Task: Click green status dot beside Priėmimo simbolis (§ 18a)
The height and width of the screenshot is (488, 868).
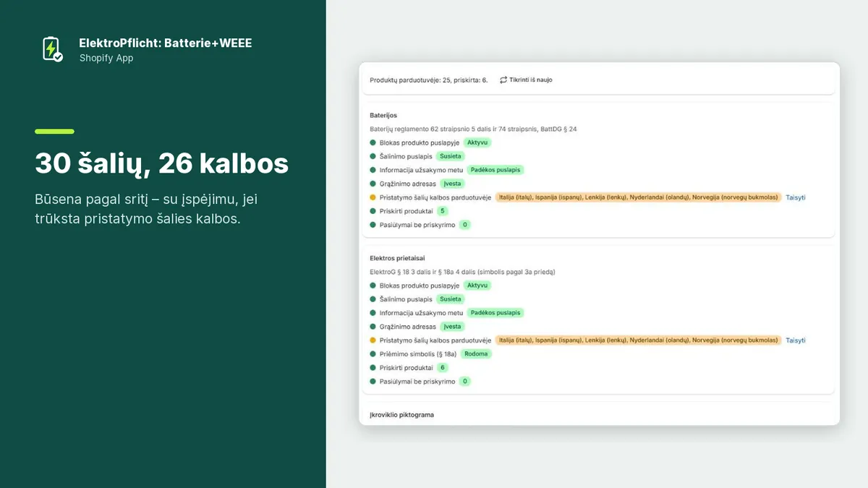Action: tap(373, 354)
